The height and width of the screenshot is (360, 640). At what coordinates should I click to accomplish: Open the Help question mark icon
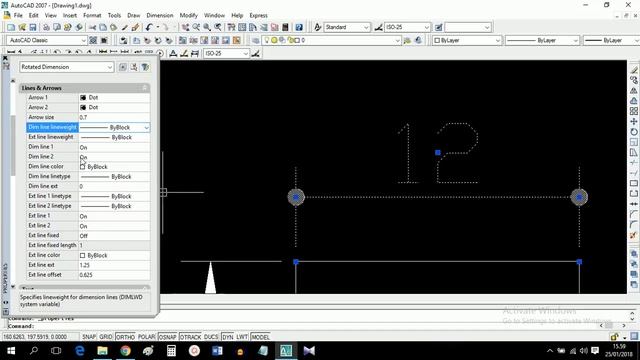coord(299,27)
